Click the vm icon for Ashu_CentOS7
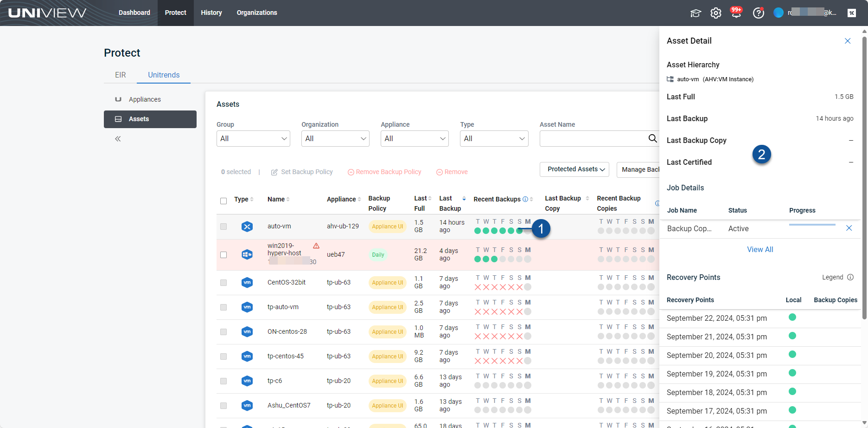 247,405
